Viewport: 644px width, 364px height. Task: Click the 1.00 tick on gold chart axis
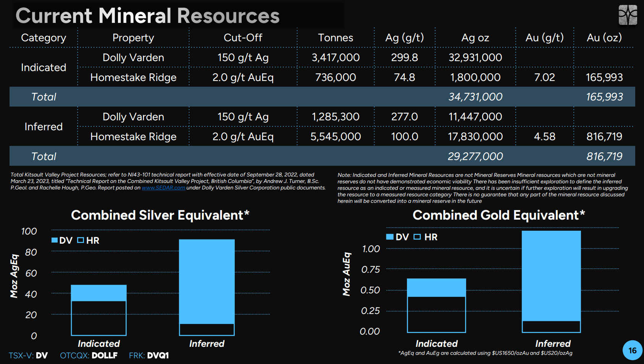tap(371, 249)
